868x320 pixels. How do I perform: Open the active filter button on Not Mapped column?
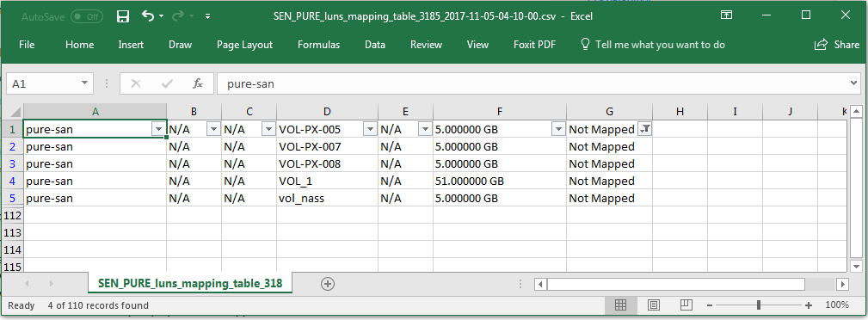coord(644,129)
